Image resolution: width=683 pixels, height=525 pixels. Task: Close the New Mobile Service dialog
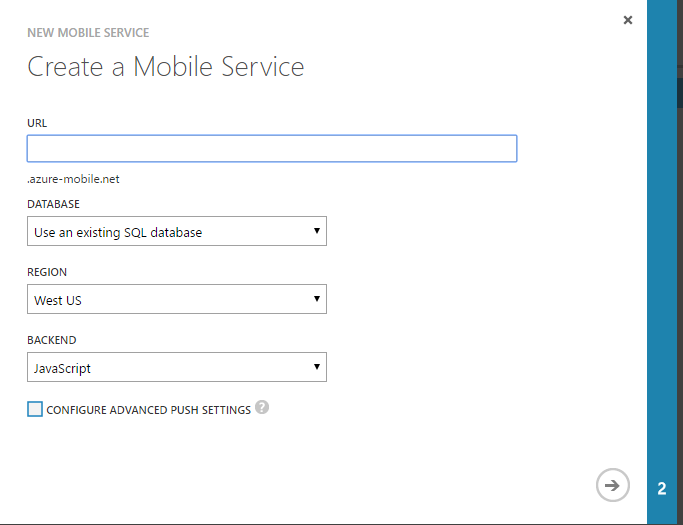(x=628, y=20)
